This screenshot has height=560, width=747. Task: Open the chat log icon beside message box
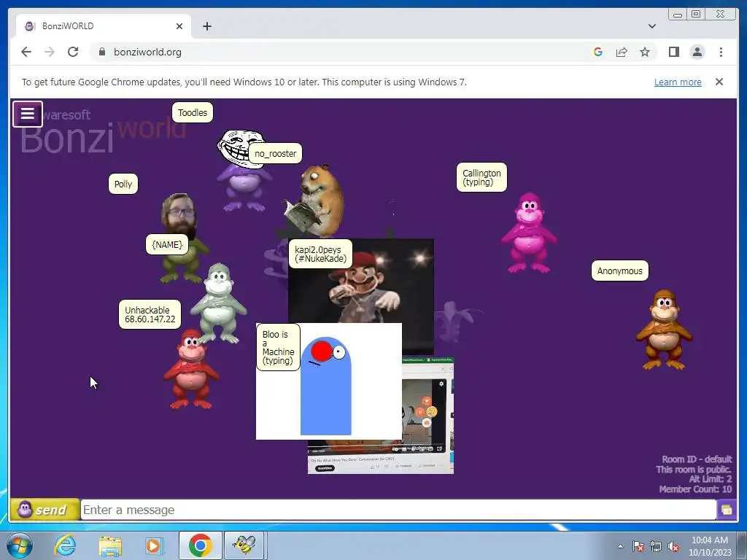click(x=727, y=510)
